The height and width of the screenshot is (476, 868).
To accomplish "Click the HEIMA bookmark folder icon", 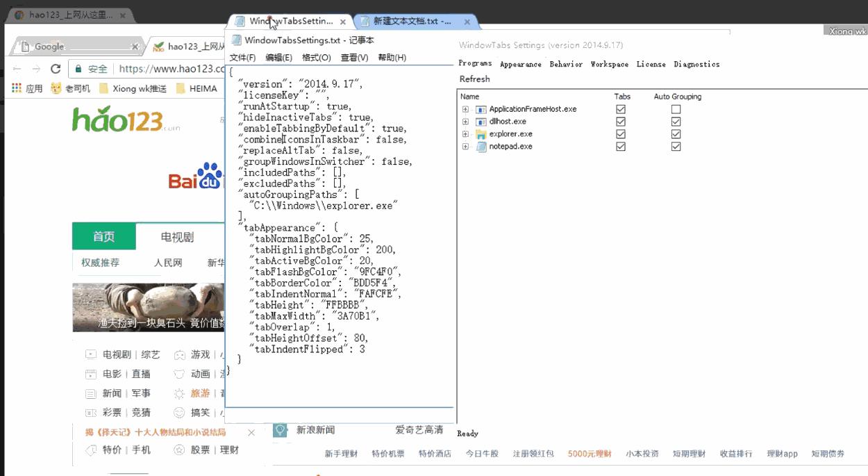I will tap(181, 88).
